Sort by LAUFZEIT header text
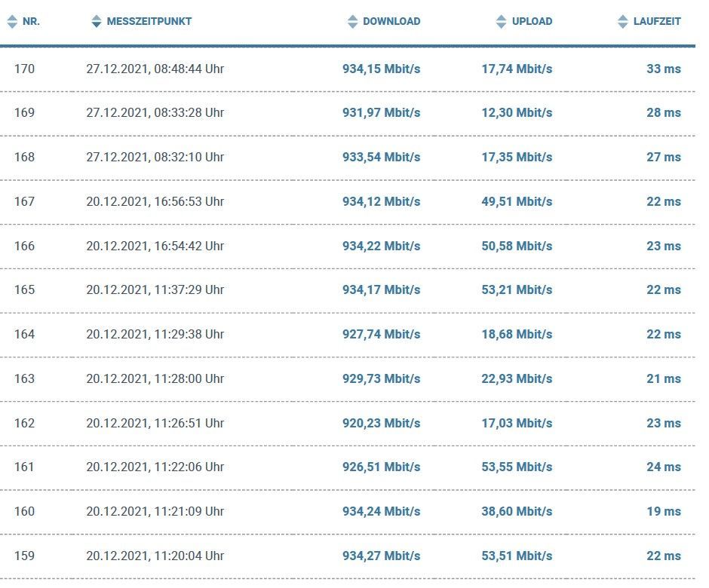This screenshot has height=588, width=709. (657, 22)
